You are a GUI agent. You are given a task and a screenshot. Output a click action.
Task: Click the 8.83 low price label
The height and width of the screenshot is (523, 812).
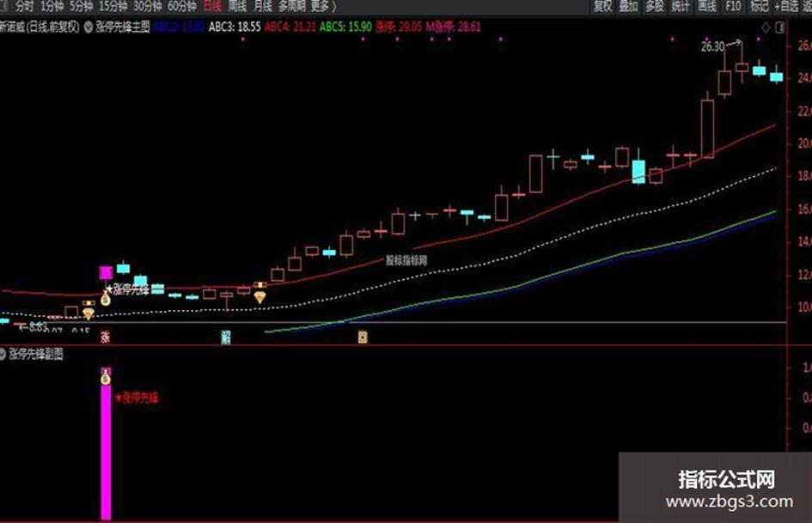click(39, 326)
